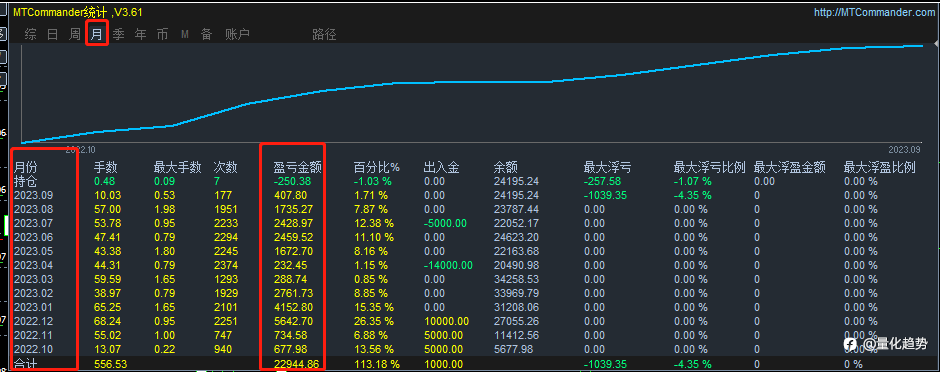This screenshot has width=940, height=372.
Task: Click the 2459.52 profit value
Action: coord(293,237)
